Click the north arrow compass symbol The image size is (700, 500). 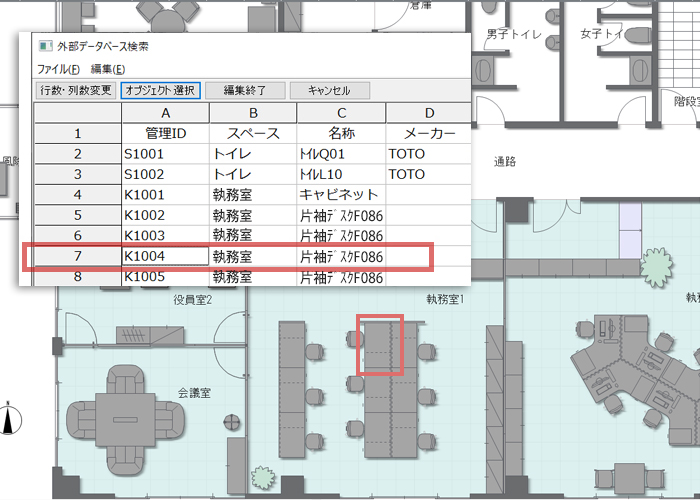click(x=10, y=418)
